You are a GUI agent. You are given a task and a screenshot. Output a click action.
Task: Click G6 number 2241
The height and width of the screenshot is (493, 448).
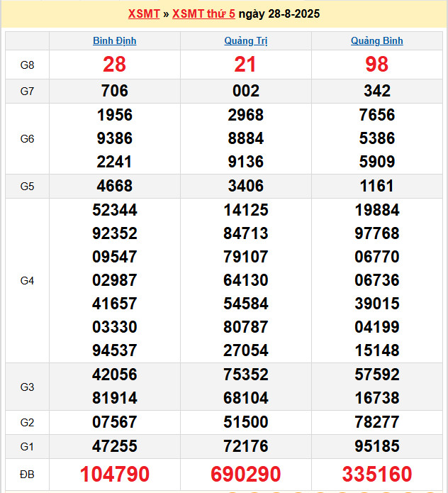point(114,162)
